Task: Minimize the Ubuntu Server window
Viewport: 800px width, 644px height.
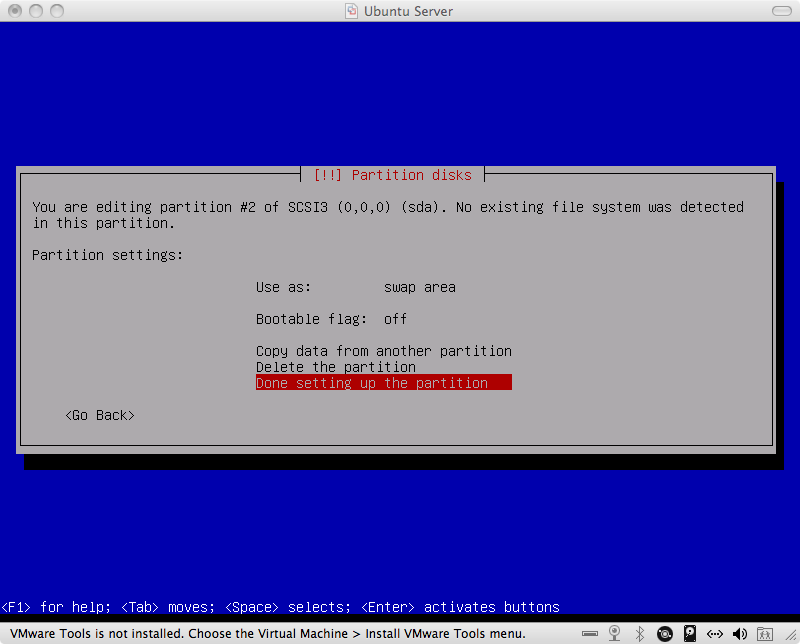Action: 36,11
